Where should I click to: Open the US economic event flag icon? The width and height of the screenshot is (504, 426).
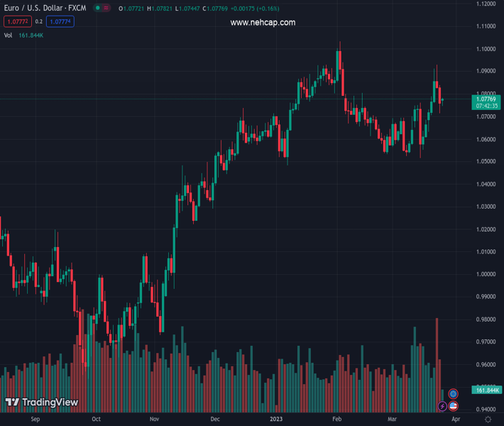[x=453, y=406]
